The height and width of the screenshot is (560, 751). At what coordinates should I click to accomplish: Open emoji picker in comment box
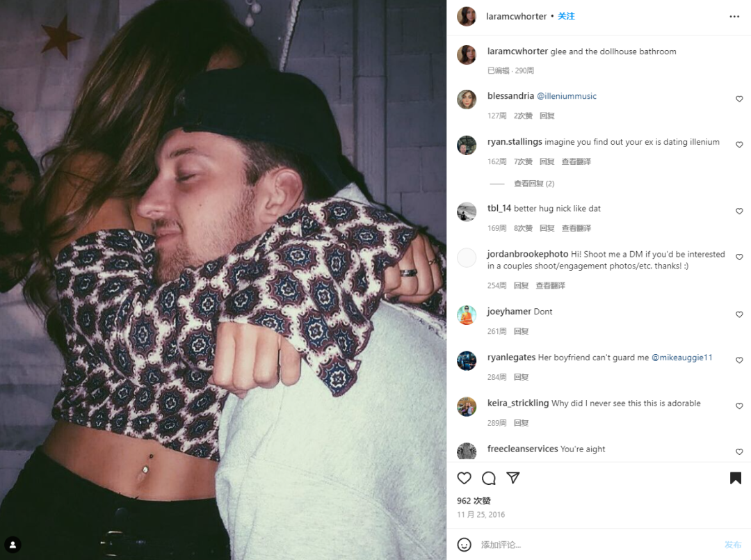464,545
